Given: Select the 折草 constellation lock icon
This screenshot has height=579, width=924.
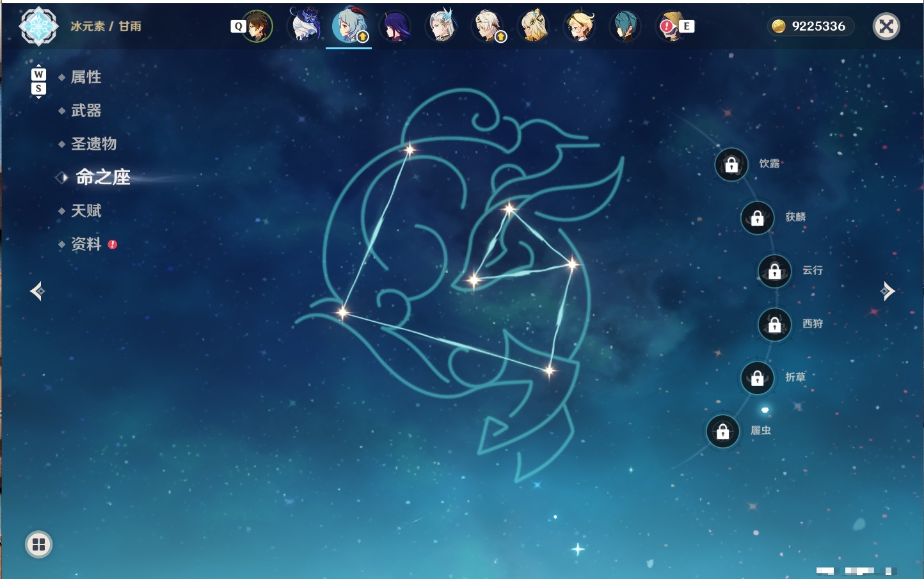Looking at the screenshot, I should coord(758,378).
